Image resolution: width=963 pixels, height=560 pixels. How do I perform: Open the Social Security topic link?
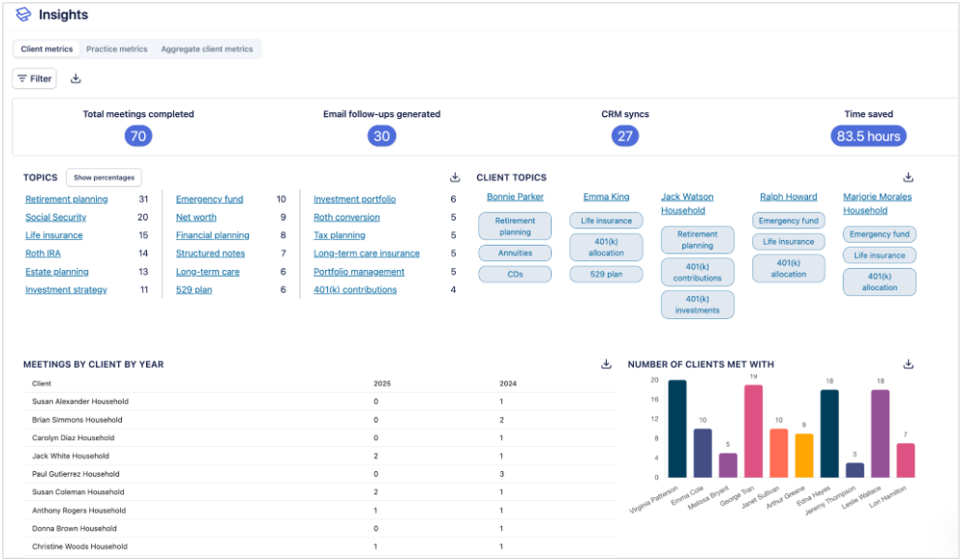(55, 218)
